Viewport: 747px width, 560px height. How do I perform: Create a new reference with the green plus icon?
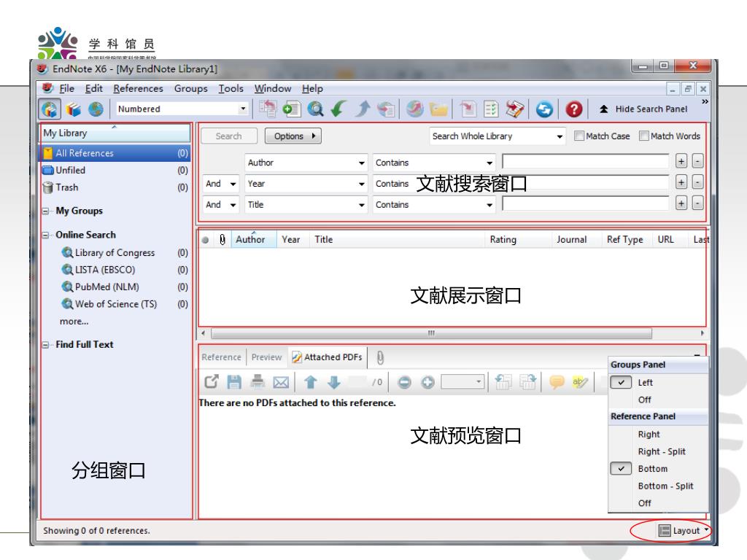(x=292, y=109)
